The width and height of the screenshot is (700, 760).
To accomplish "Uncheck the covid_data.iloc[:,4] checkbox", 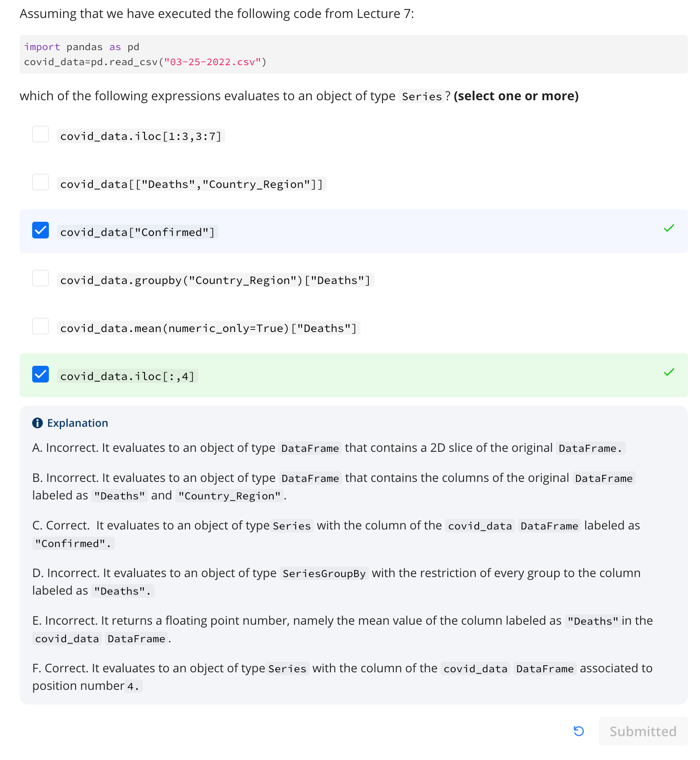I will click(x=41, y=374).
